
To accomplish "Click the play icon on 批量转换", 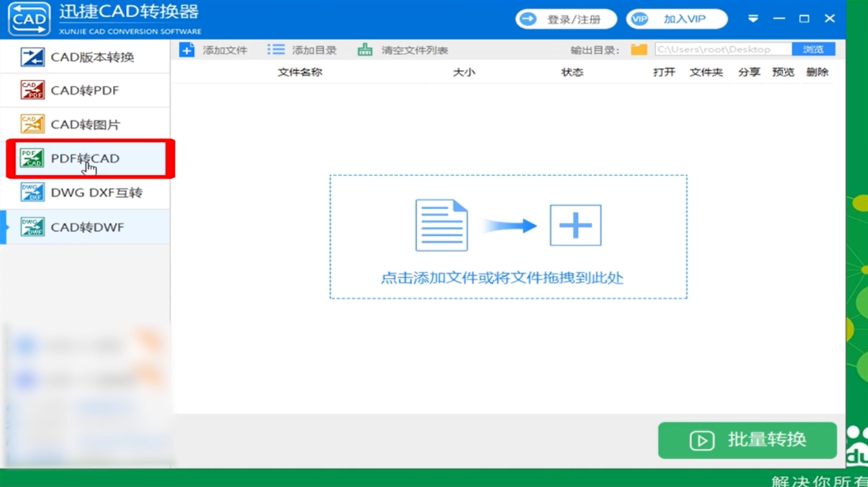I will tap(702, 441).
